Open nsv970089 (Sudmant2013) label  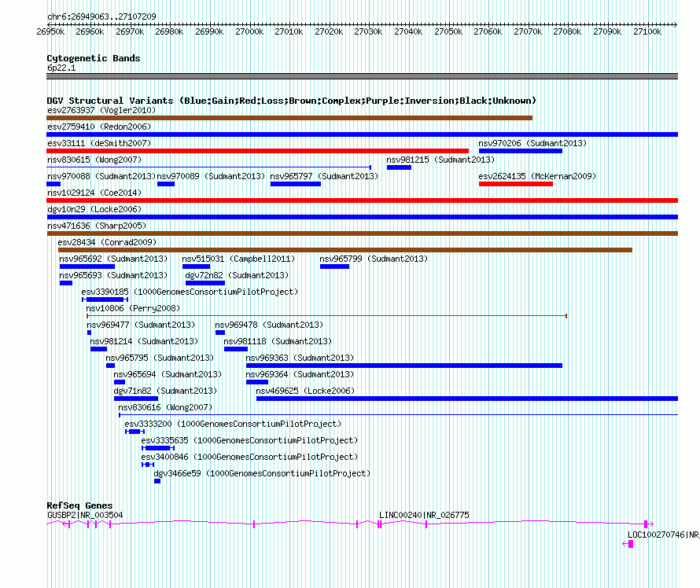click(211, 176)
